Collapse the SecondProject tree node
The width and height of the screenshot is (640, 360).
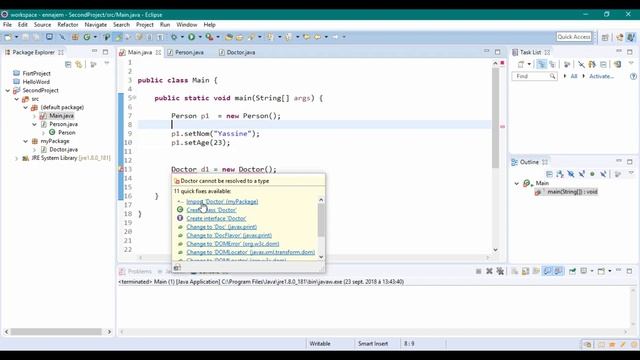pos(8,91)
